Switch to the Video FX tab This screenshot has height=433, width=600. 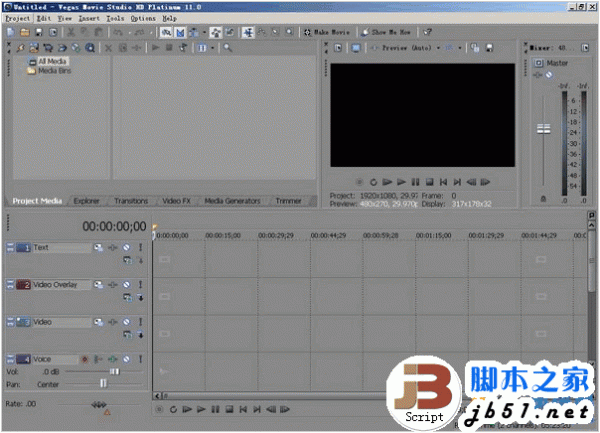pos(176,201)
